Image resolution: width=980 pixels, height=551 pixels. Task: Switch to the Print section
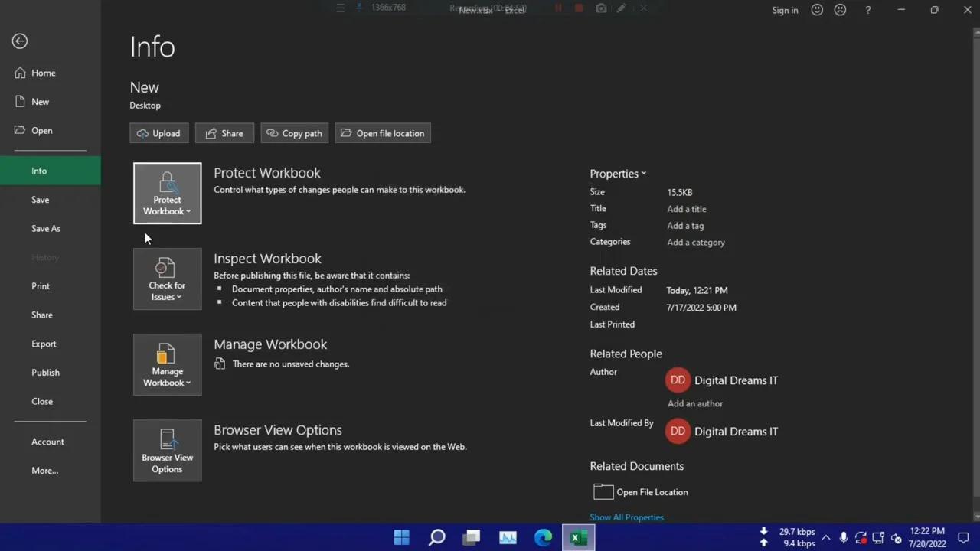pos(41,285)
